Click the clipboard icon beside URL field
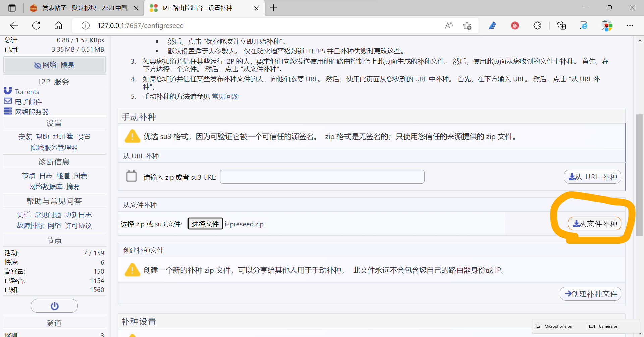The height and width of the screenshot is (337, 644). point(131,176)
